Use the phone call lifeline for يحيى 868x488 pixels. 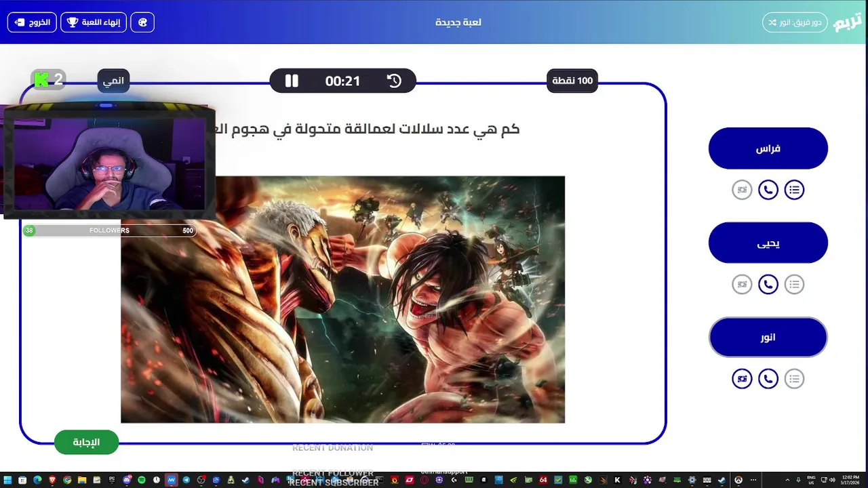tap(768, 284)
